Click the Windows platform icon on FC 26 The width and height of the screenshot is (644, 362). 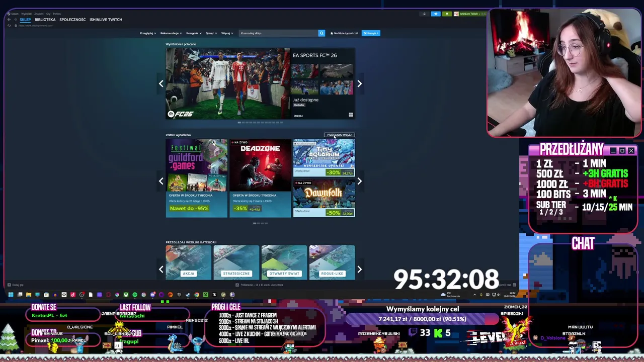[351, 115]
